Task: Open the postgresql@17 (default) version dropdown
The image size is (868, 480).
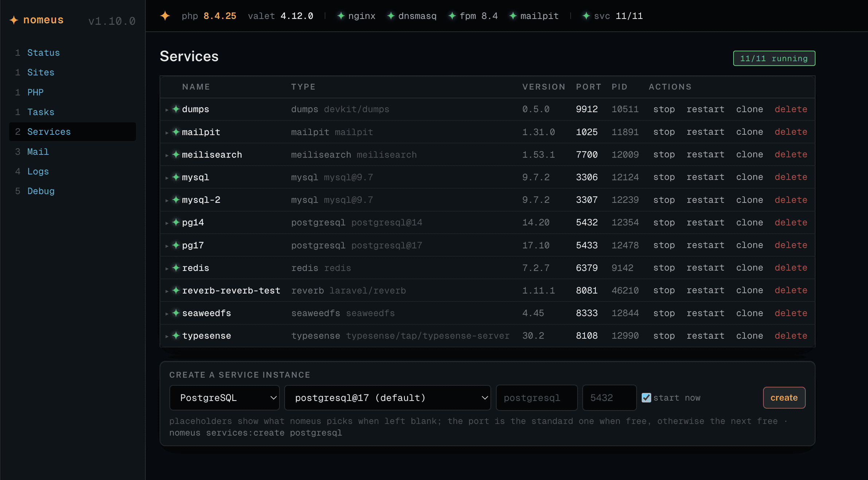Action: click(x=387, y=398)
